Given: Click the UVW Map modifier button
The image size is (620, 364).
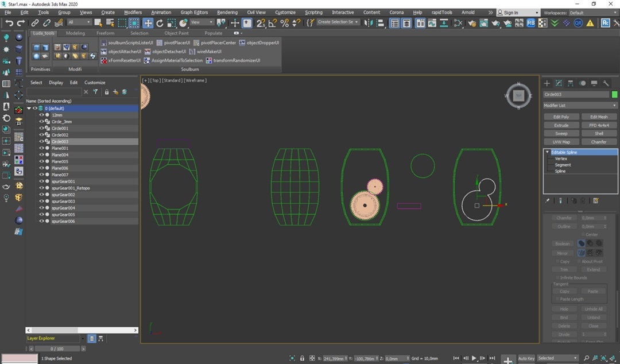Looking at the screenshot, I should [x=561, y=142].
